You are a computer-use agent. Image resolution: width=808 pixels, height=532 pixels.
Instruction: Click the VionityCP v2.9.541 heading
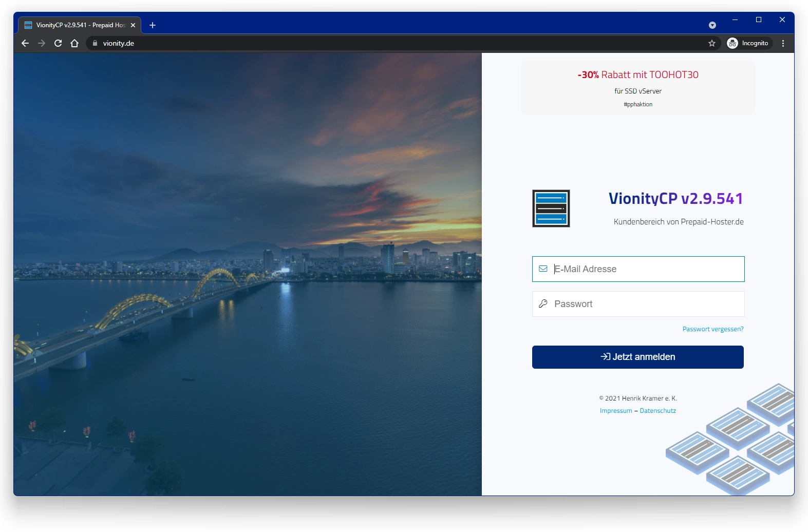pos(676,199)
